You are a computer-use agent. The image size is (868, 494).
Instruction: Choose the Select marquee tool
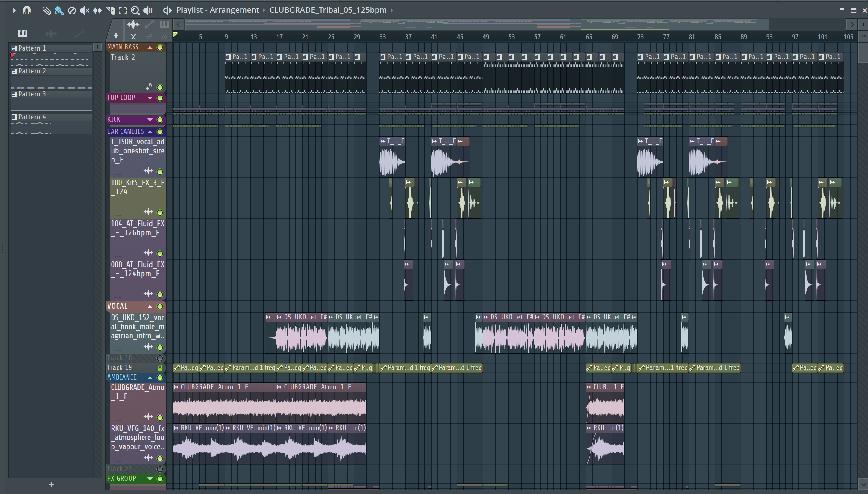pyautogui.click(x=123, y=11)
